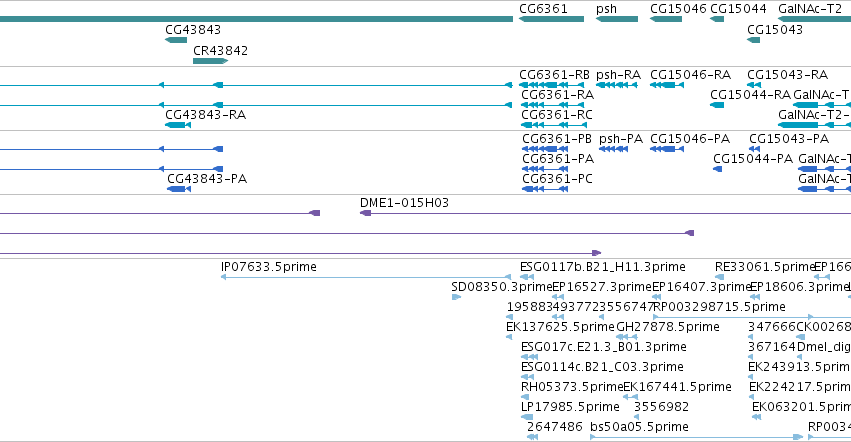
Task: Click the CG15043 gene label
Action: (x=775, y=30)
